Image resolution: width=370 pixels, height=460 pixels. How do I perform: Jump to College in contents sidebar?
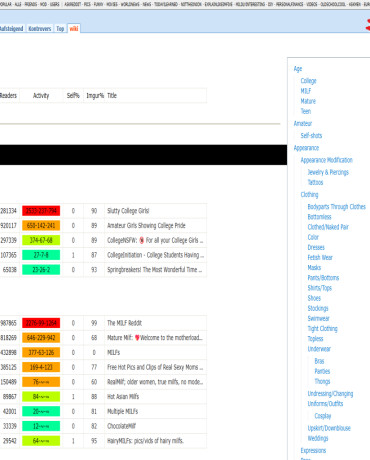[308, 81]
